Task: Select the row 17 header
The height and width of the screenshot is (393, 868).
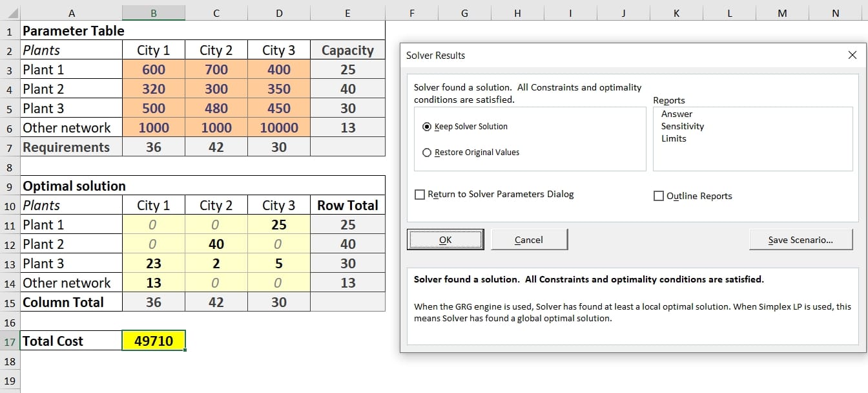Action: 10,341
